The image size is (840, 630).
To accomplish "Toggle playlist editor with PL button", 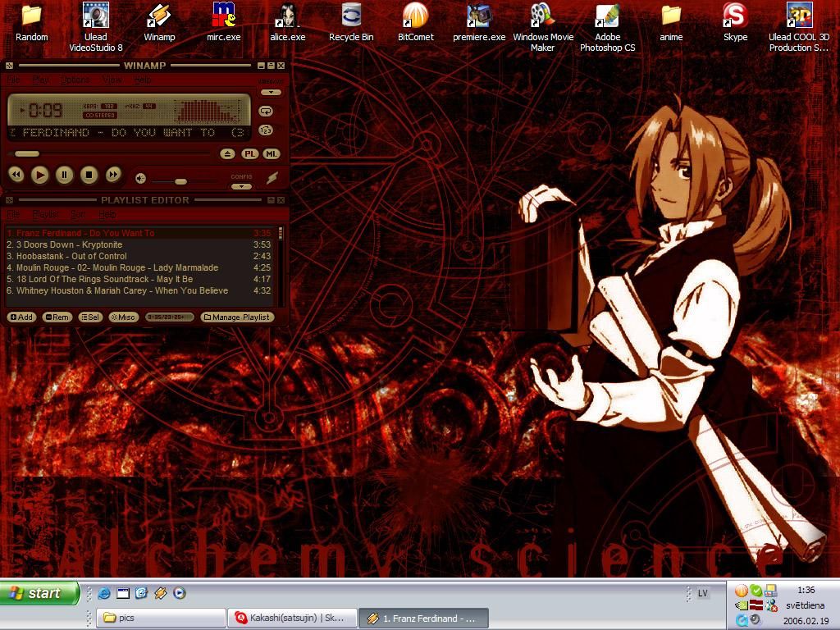I will [249, 154].
